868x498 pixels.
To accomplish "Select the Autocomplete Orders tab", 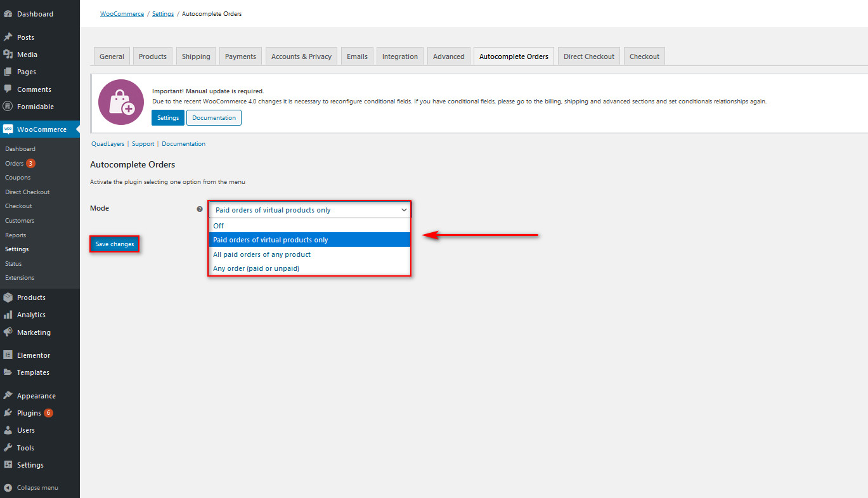I will pos(514,56).
